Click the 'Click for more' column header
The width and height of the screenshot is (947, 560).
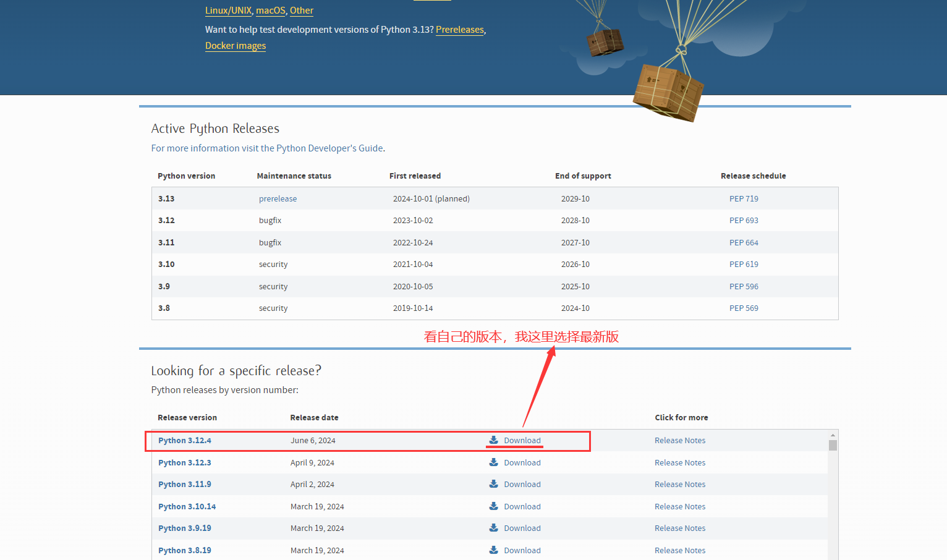point(682,417)
